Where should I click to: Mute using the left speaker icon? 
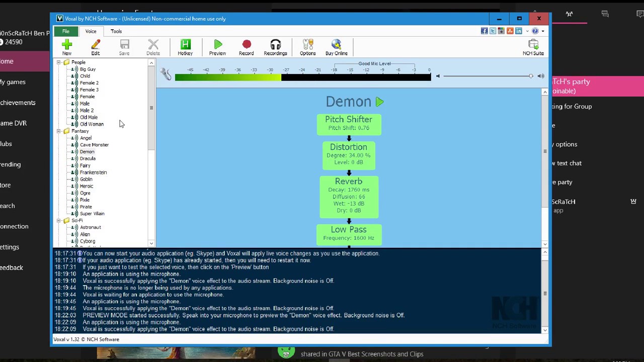coord(438,76)
